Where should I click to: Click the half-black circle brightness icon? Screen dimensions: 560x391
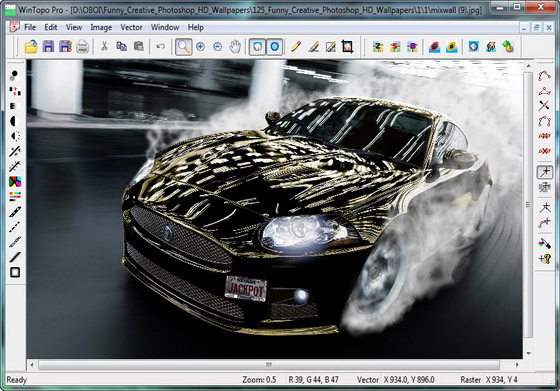(x=14, y=121)
